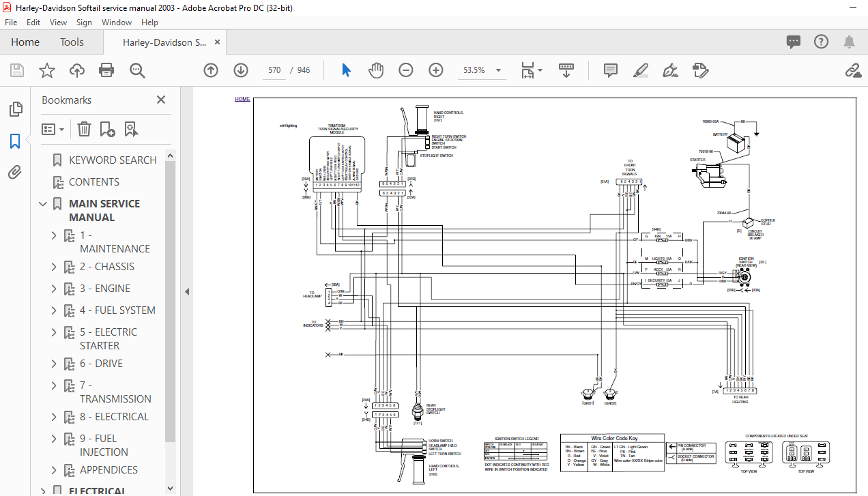Open the Sign menu
Screen dimensions: 868x496
pos(85,23)
